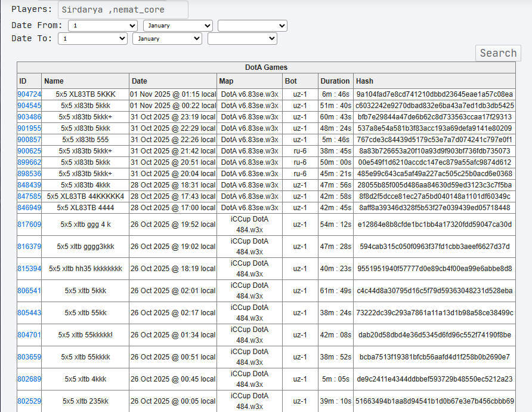Open the Date From month dropdown
This screenshot has height=412, width=532.
[x=178, y=26]
